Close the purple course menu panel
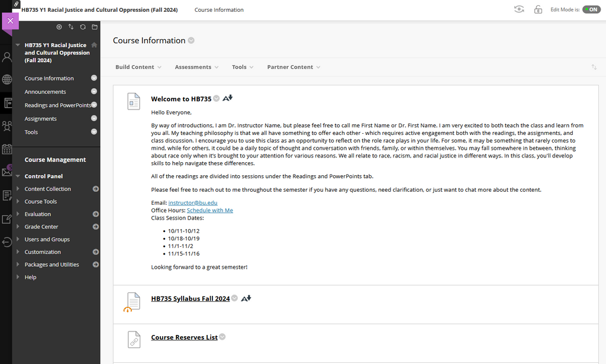The image size is (606, 364). 10,21
